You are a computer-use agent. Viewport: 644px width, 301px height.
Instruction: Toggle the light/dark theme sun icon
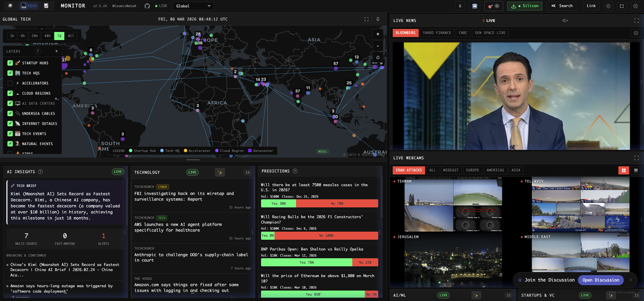tap(608, 6)
